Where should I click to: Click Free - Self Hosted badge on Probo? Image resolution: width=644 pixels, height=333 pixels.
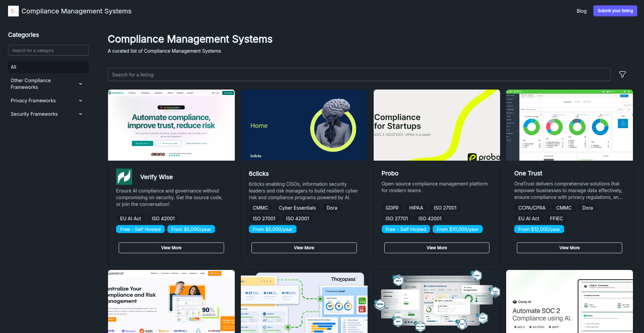point(406,229)
